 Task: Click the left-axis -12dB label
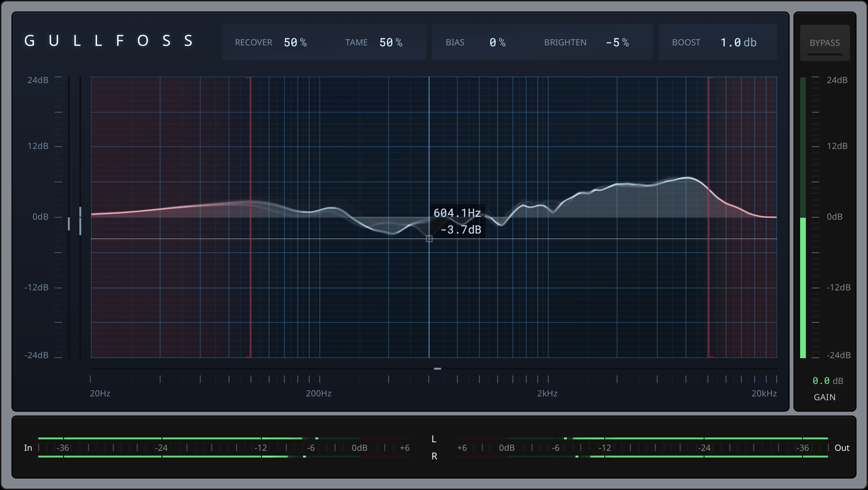point(36,288)
